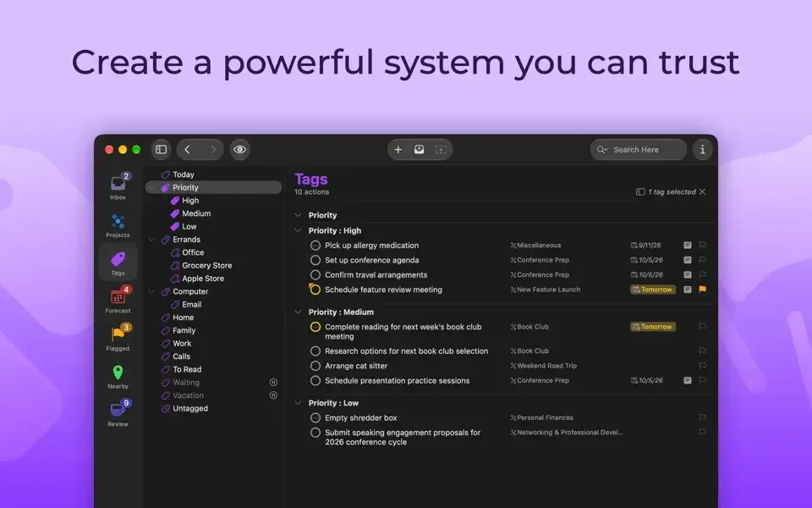Clear the 1 tag selected filter
Viewport: 812px width, 508px height.
tap(702, 192)
